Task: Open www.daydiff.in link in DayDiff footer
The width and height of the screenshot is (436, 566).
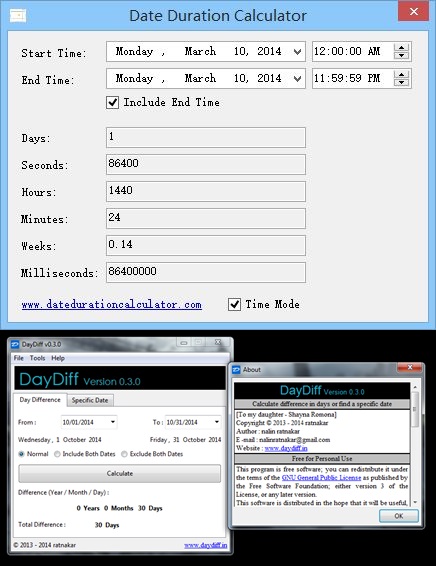Action: pyautogui.click(x=205, y=545)
